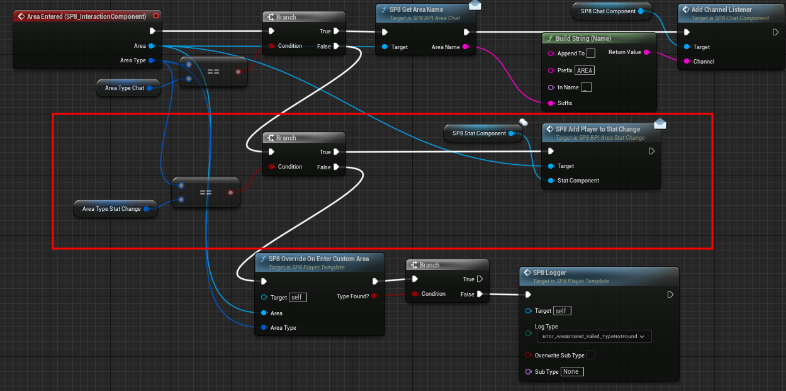786x391 pixels.
Task: Click the Area Type output pin
Action: pos(151,61)
